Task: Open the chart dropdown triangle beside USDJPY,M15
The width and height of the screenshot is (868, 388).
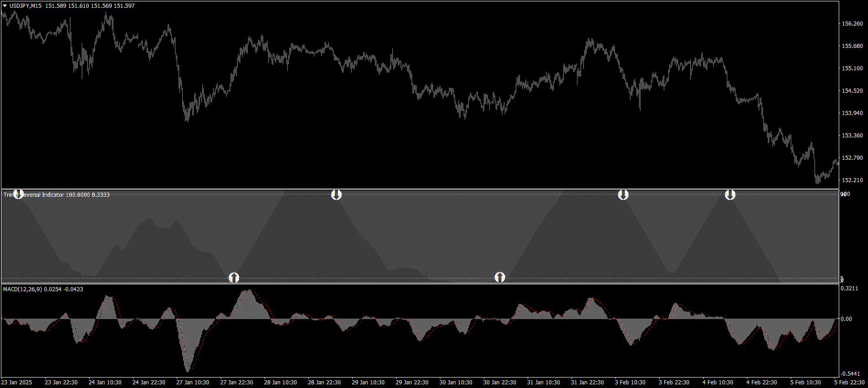Action: coord(5,6)
